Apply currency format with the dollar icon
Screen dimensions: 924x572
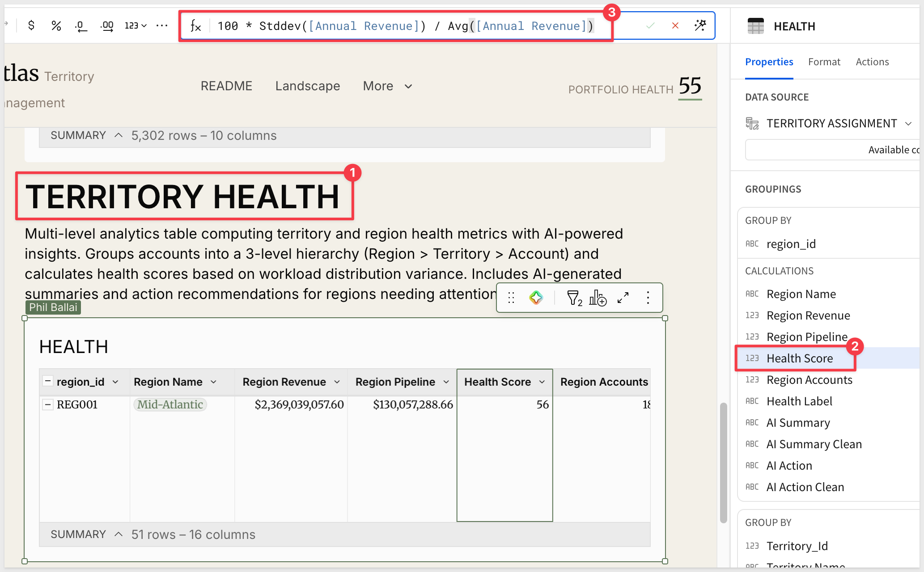(31, 25)
